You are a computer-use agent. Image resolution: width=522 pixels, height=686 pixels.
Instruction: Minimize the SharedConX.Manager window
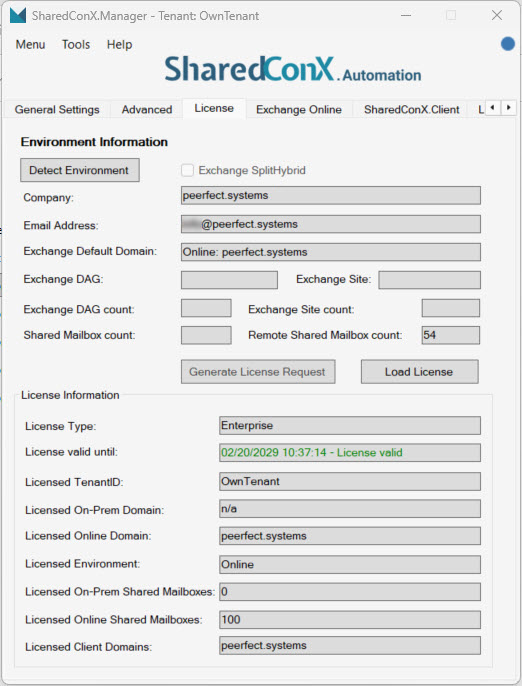pos(406,15)
